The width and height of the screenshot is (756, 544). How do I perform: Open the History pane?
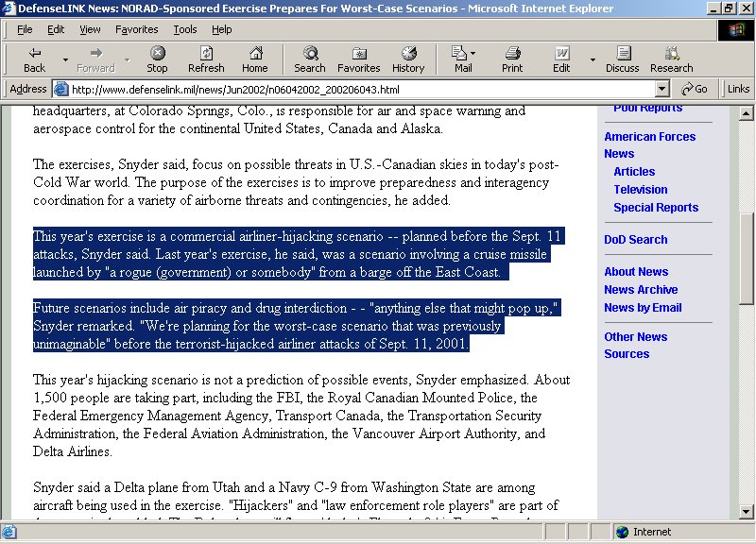[408, 59]
